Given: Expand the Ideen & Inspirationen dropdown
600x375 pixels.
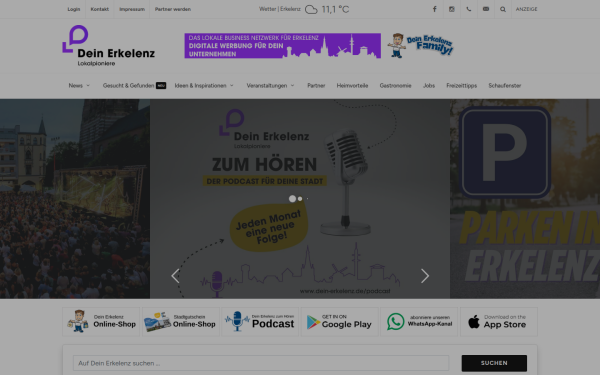Looking at the screenshot, I should pos(204,86).
